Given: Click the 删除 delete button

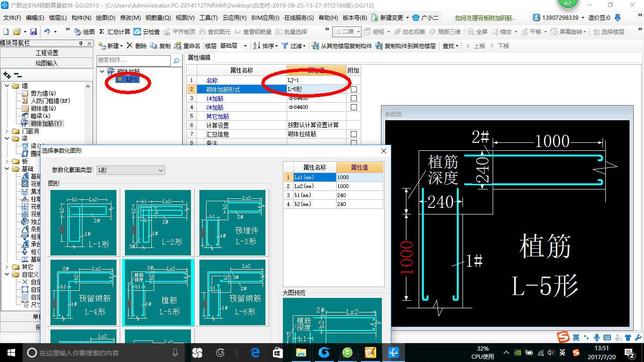Looking at the screenshot, I should 137,46.
